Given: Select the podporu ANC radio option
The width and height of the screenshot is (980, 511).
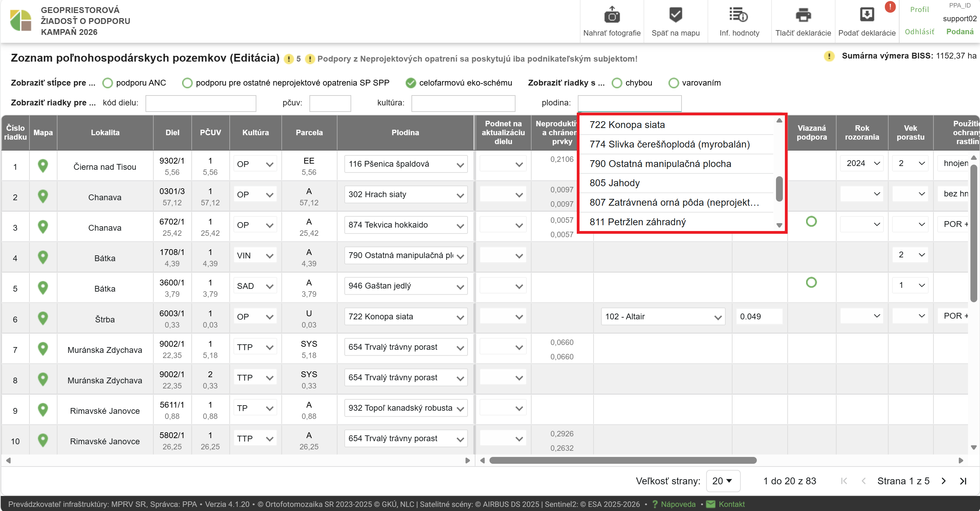Looking at the screenshot, I should (108, 83).
